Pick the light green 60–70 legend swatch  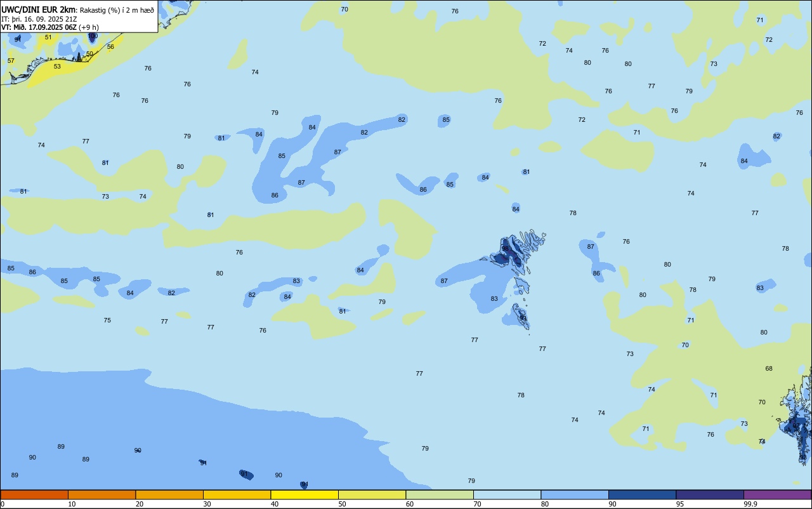(x=440, y=494)
